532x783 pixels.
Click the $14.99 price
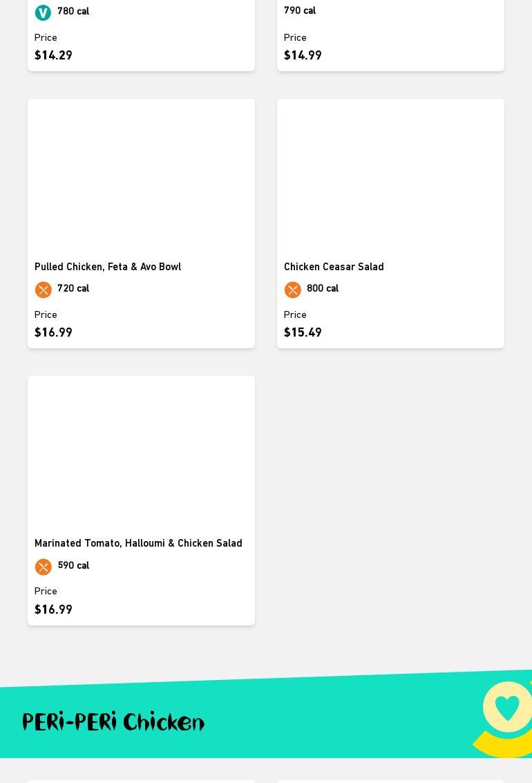click(x=303, y=55)
